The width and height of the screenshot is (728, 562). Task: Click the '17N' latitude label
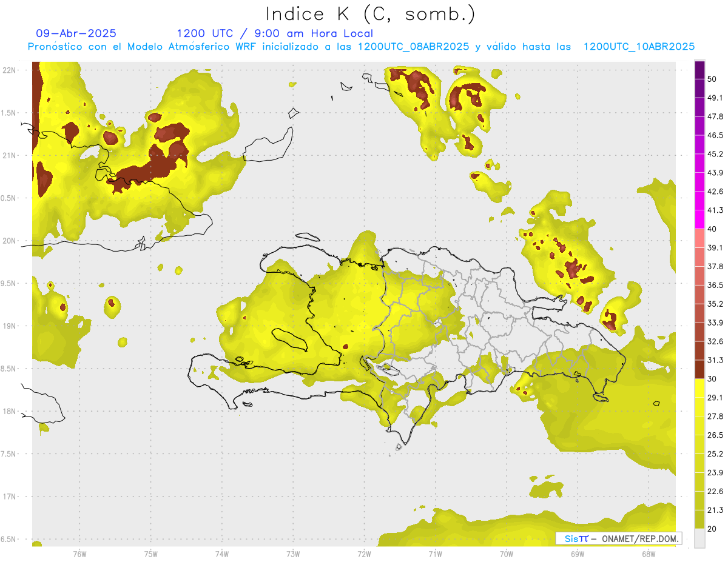(10, 497)
